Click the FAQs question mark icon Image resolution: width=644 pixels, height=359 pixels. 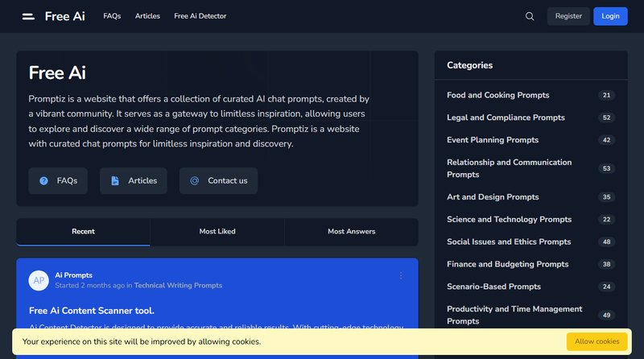(x=43, y=181)
